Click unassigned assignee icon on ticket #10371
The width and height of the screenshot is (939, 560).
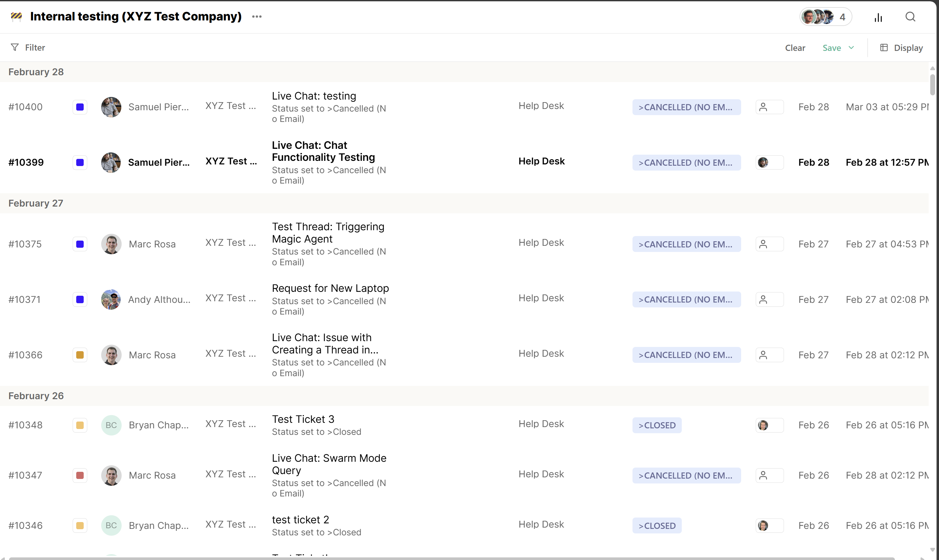pyautogui.click(x=763, y=300)
